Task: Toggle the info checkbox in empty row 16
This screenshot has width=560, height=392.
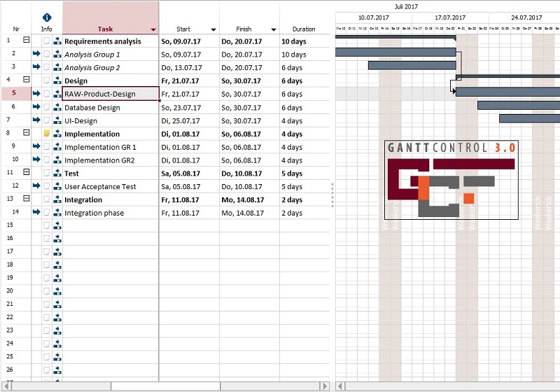Action: tap(47, 239)
